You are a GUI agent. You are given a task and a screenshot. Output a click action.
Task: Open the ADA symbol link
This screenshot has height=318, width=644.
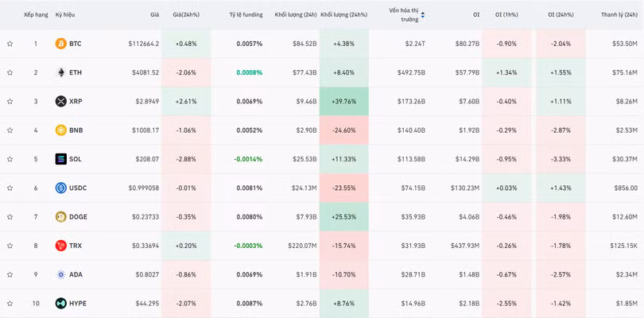pos(75,274)
